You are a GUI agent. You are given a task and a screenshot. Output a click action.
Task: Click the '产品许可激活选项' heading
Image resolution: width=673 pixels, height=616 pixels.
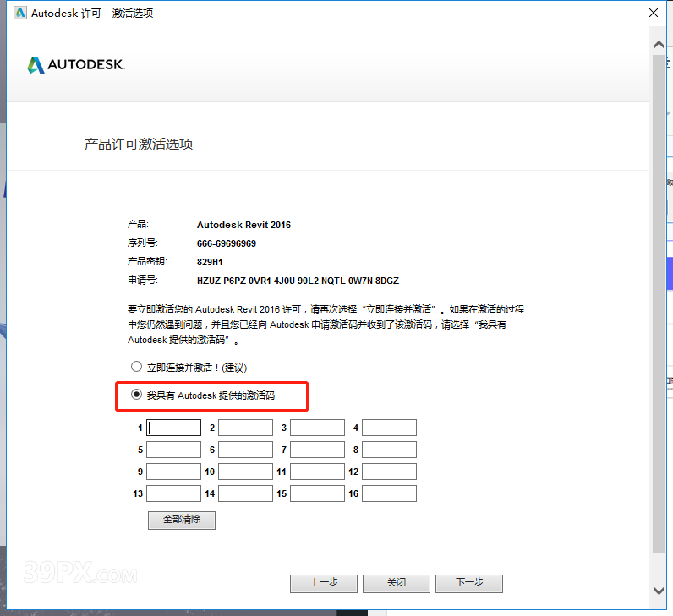138,144
